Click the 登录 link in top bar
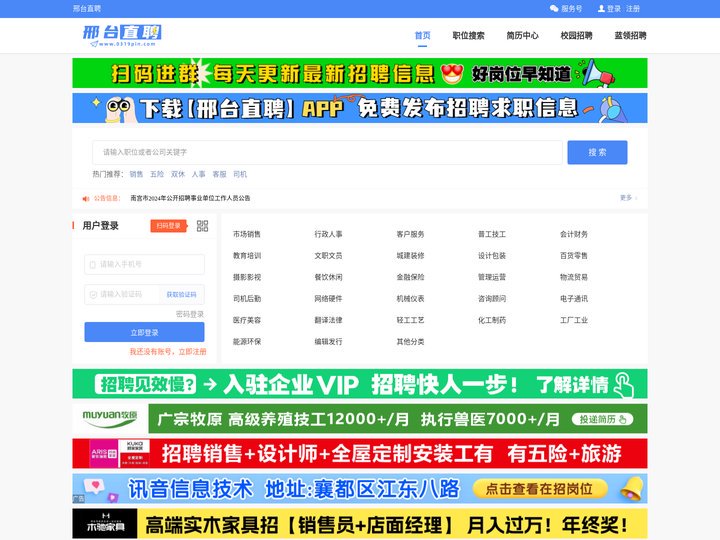The width and height of the screenshot is (720, 540). [x=614, y=9]
